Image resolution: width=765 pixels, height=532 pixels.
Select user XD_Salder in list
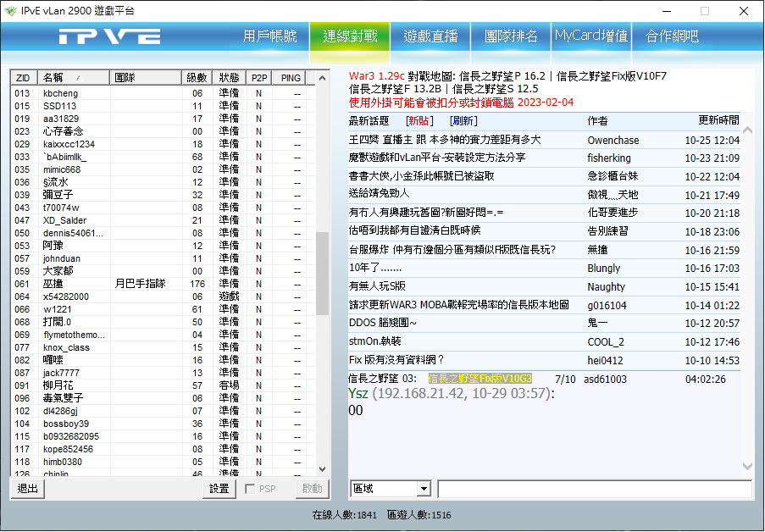point(65,220)
